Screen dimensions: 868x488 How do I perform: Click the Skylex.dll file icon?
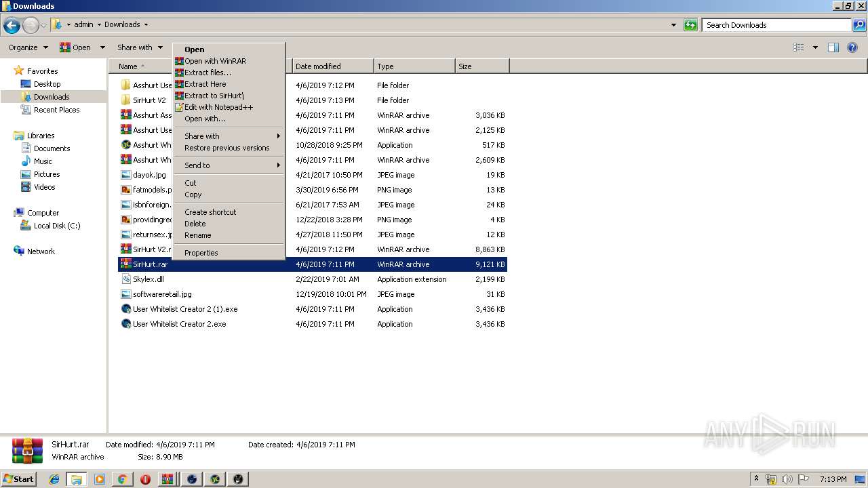coord(125,279)
